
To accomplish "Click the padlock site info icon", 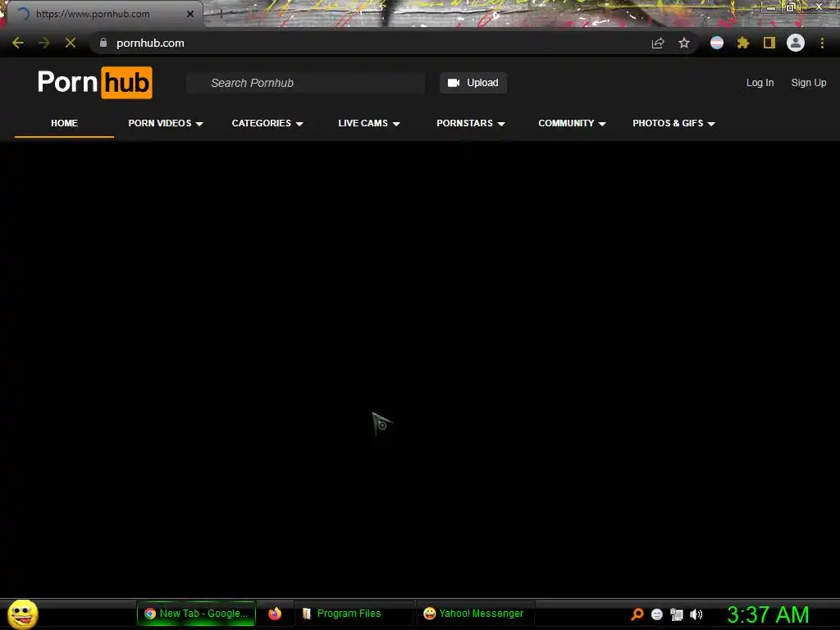I will (103, 43).
